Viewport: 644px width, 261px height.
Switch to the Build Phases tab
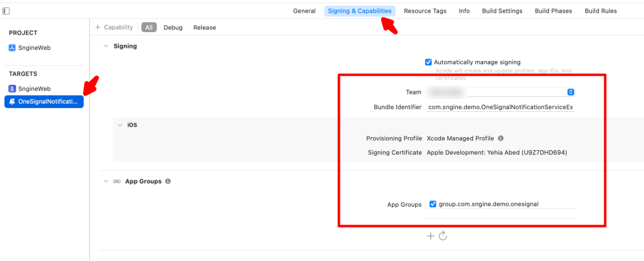tap(553, 11)
